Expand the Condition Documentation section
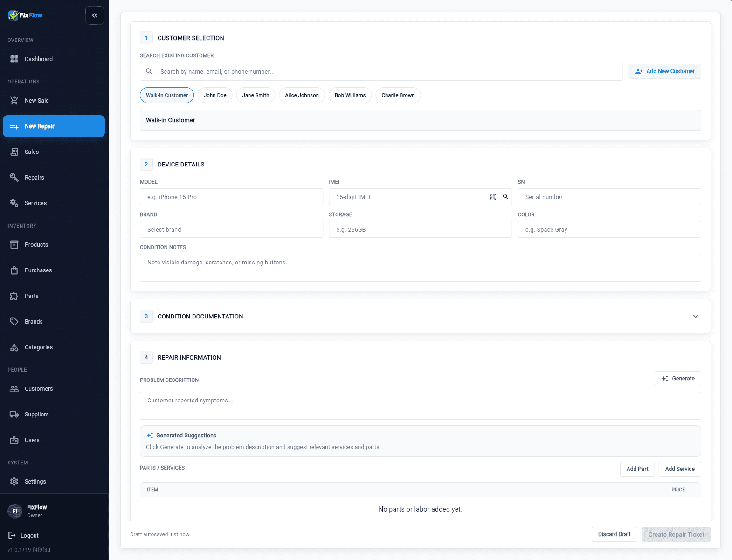Image resolution: width=732 pixels, height=560 pixels. 695,316
